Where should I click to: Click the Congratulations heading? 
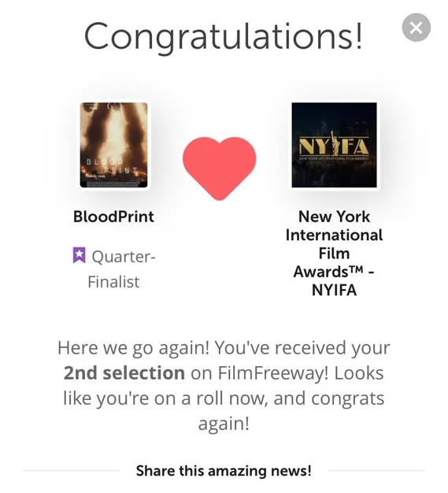coord(224,36)
